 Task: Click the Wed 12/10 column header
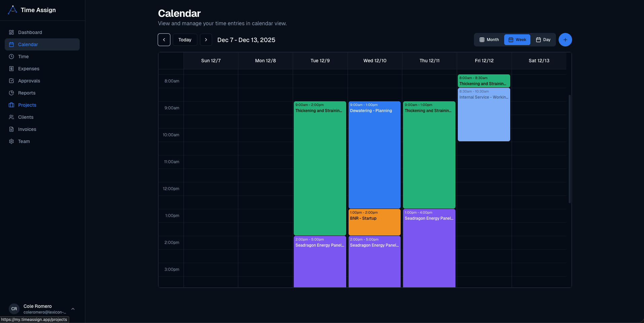375,61
